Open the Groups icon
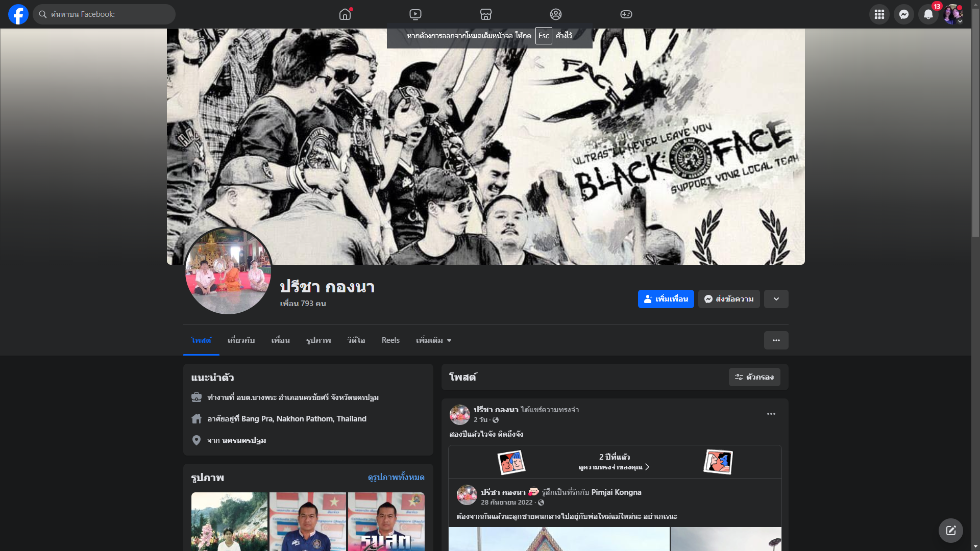 [556, 14]
